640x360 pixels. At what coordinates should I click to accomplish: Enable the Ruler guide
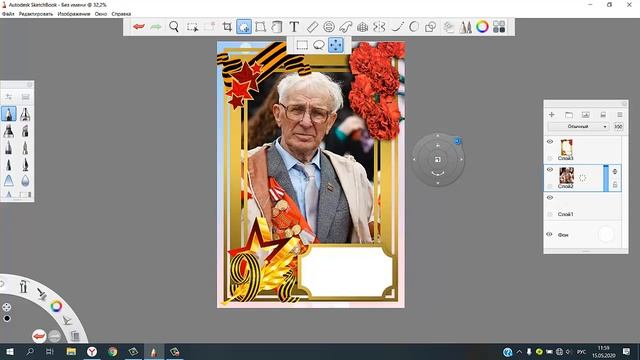[x=312, y=27]
